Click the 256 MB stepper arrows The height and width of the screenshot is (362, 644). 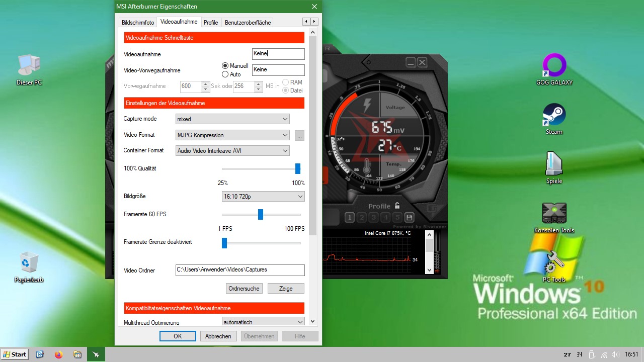258,86
